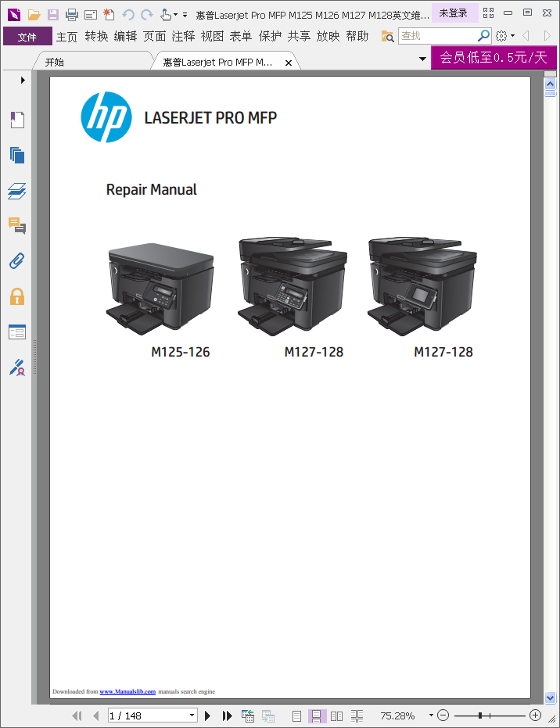This screenshot has width=560, height=728.
Task: Select the 编辑 edit ribbon tab
Action: [x=125, y=36]
